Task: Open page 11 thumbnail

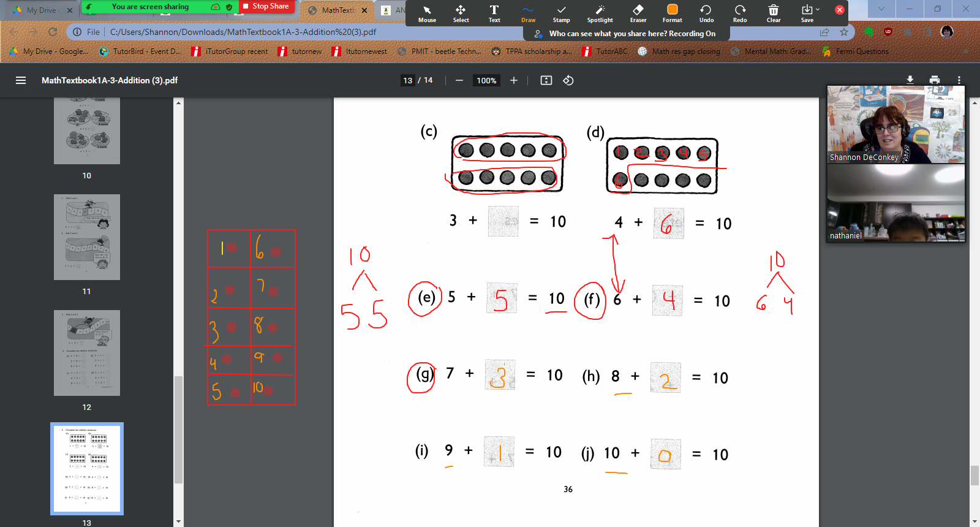Action: point(87,237)
